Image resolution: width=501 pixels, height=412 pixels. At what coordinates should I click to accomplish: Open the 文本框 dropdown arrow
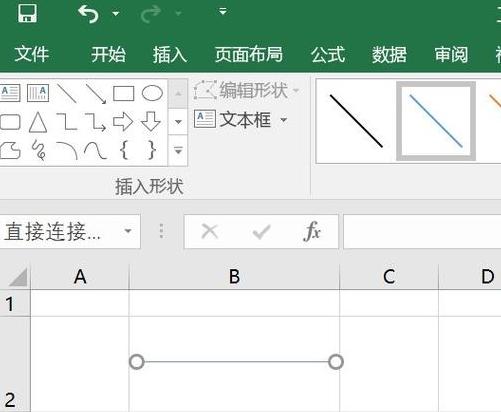284,120
